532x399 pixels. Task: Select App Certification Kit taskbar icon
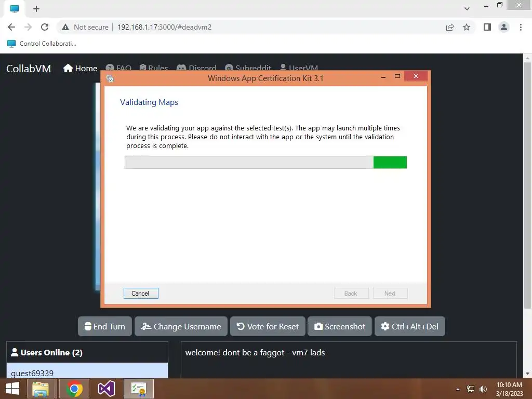[x=138, y=389]
